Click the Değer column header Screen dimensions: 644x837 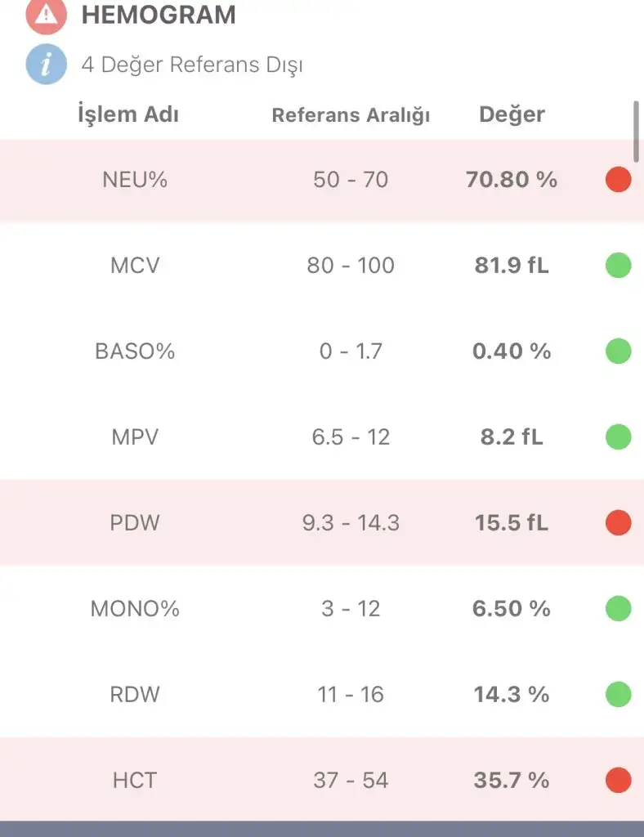point(512,114)
